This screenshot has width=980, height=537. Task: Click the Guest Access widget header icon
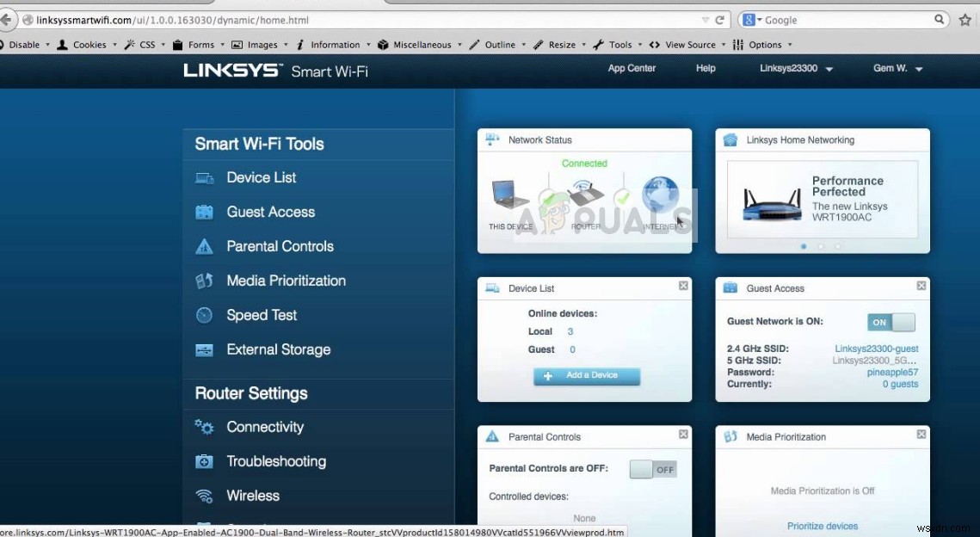pos(730,287)
